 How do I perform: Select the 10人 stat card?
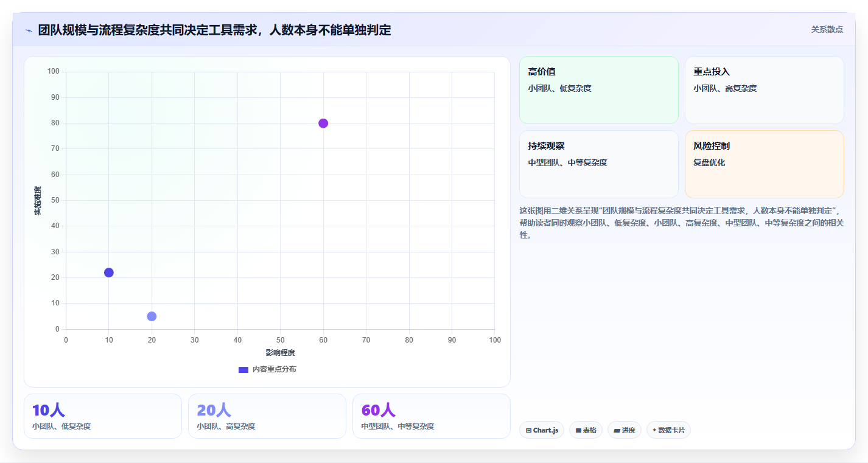(103, 416)
